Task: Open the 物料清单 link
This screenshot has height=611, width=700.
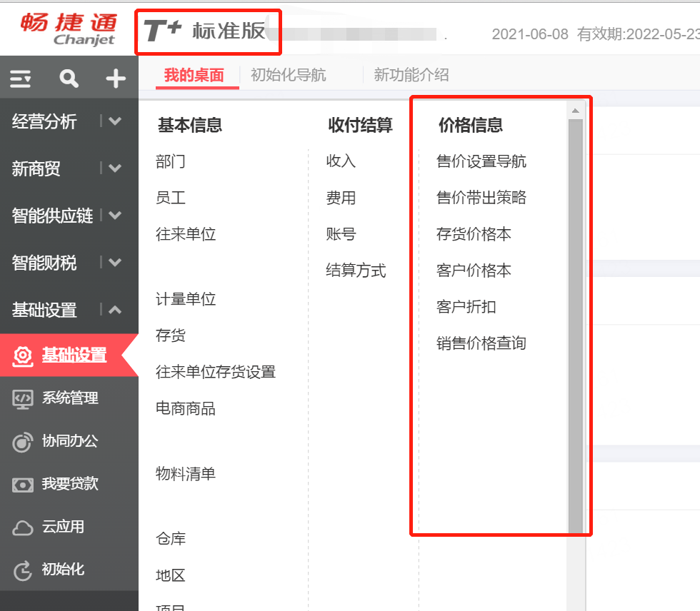Action: pyautogui.click(x=186, y=474)
